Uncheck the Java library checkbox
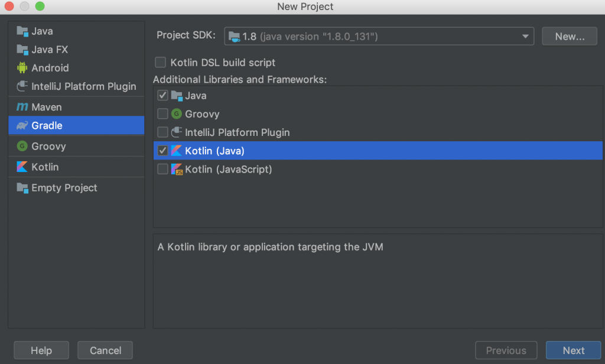This screenshot has height=364, width=605. click(163, 96)
